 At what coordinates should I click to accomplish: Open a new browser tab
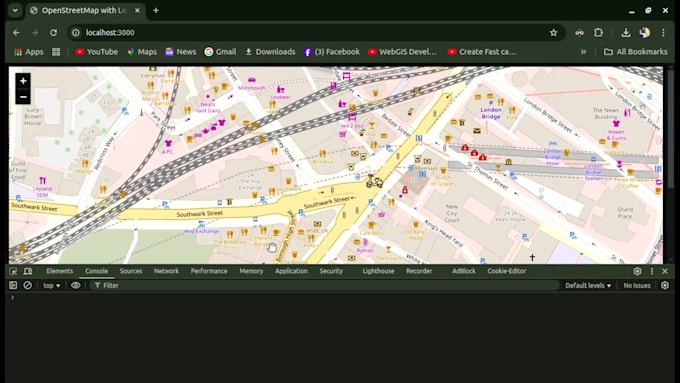156,10
